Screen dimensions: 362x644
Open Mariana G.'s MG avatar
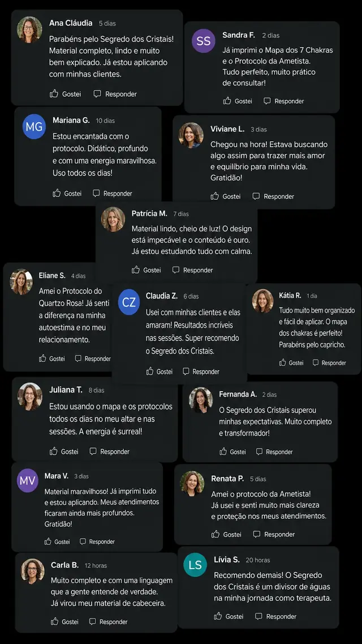34,126
